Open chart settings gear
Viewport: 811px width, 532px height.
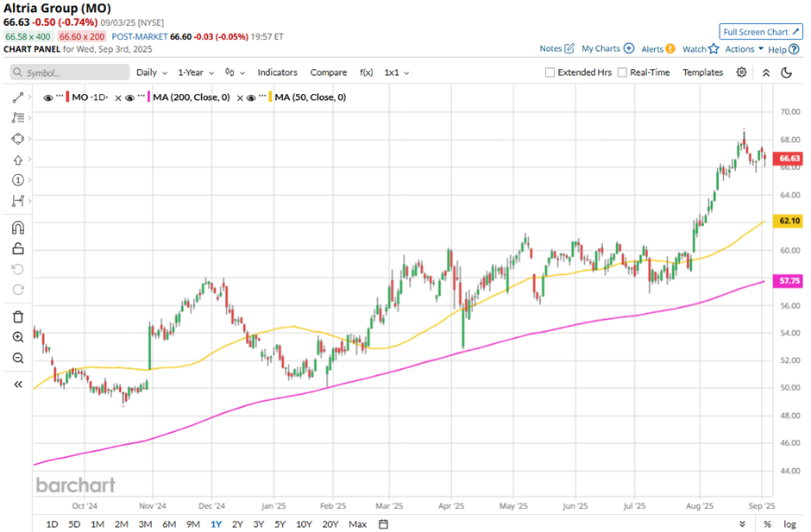pos(741,72)
